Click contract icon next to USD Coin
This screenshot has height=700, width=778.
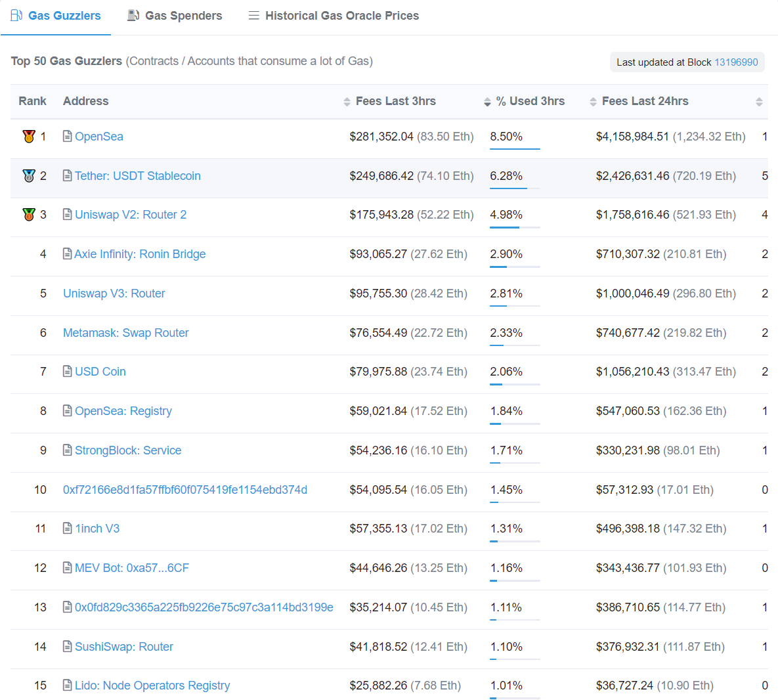(x=68, y=371)
